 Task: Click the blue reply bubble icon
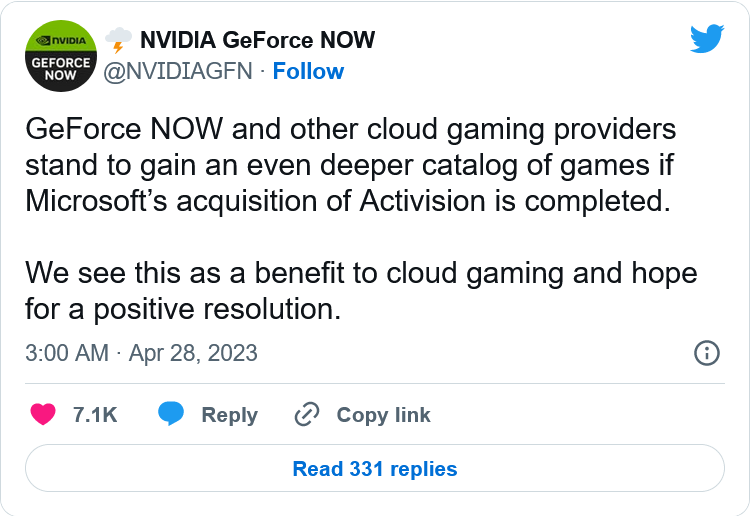(x=171, y=415)
